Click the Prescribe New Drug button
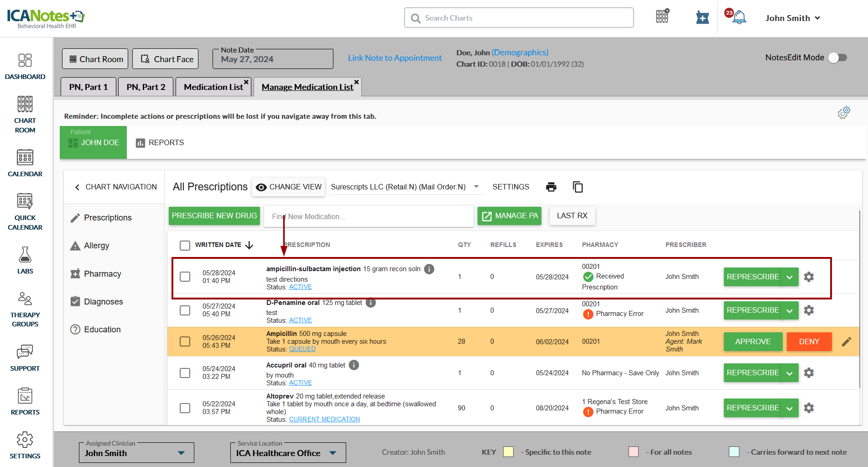 coord(214,216)
